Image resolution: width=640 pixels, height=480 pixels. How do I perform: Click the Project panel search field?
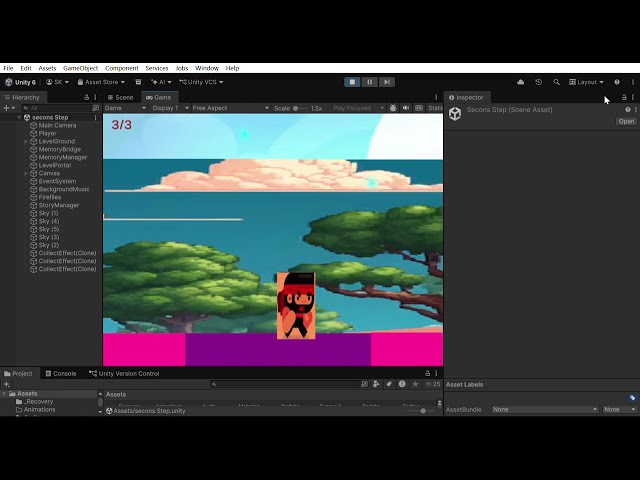[x=284, y=384]
